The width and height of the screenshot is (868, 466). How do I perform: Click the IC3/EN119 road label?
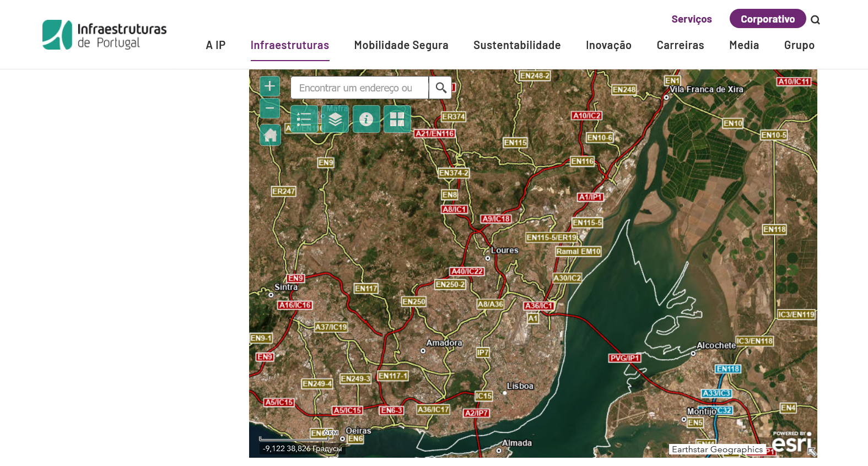click(796, 315)
